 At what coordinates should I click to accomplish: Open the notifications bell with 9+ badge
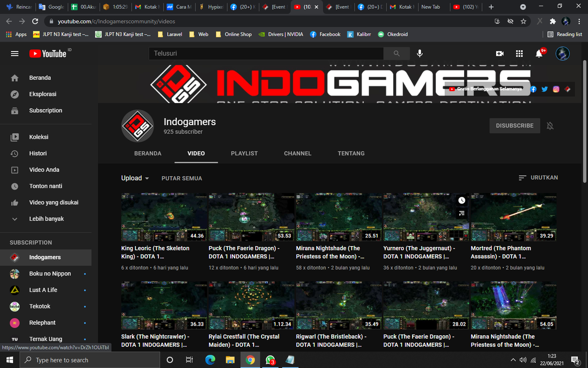click(540, 53)
